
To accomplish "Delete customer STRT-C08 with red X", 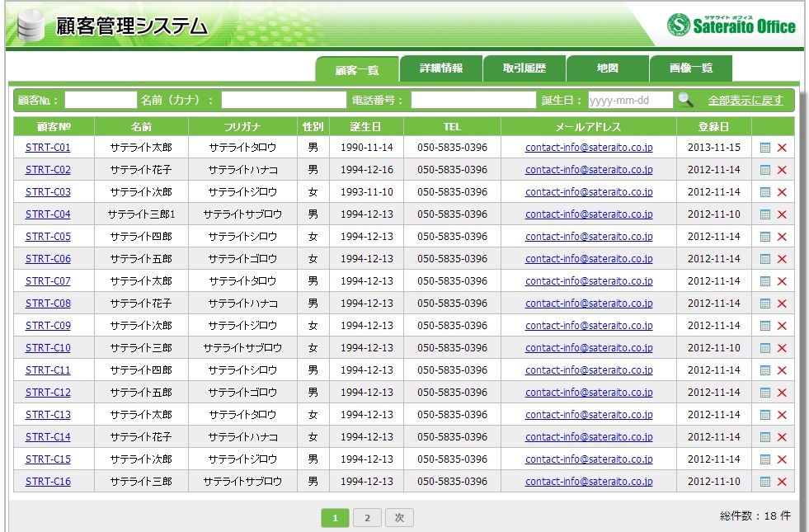I will 782,304.
